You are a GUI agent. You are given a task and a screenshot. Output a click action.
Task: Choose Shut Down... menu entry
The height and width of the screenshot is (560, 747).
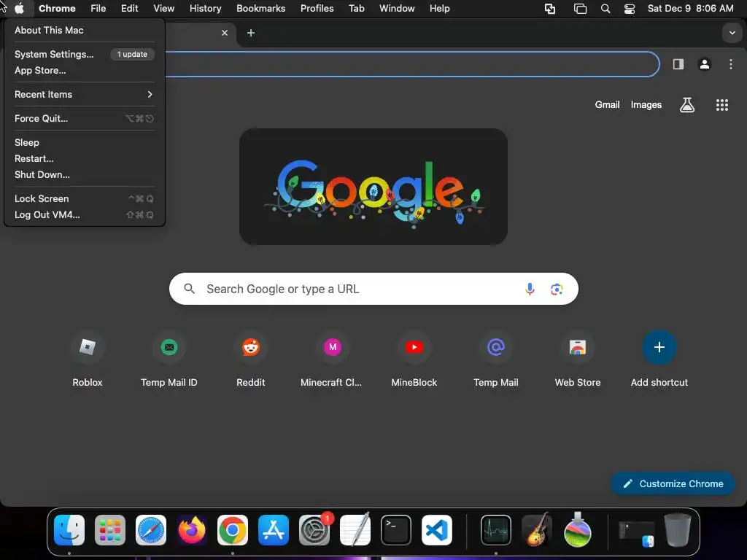pos(85,175)
